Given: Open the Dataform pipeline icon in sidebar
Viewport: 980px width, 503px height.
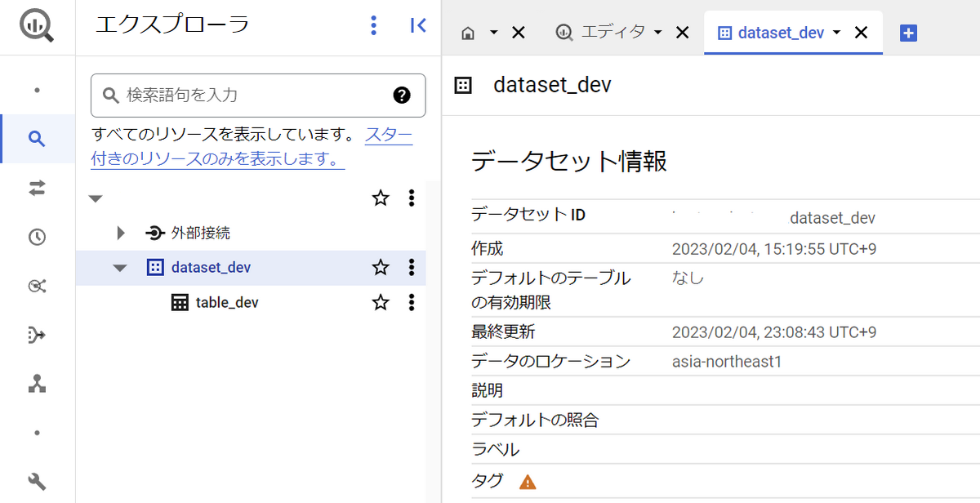Looking at the screenshot, I should [x=37, y=335].
